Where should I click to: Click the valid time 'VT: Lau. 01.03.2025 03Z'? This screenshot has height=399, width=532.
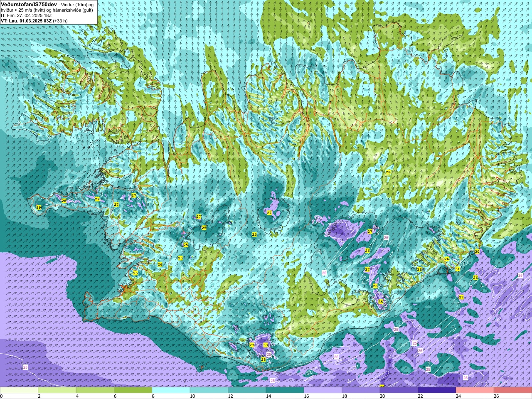pyautogui.click(x=26, y=21)
